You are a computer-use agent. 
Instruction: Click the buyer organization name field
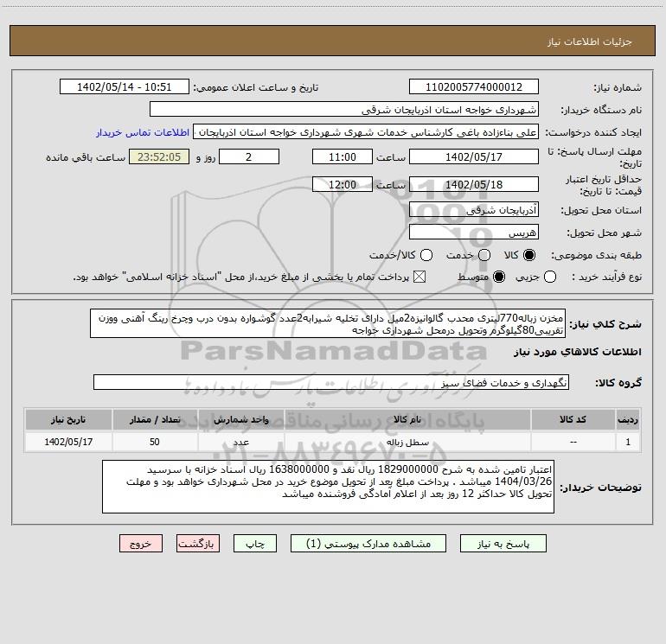pos(344,110)
